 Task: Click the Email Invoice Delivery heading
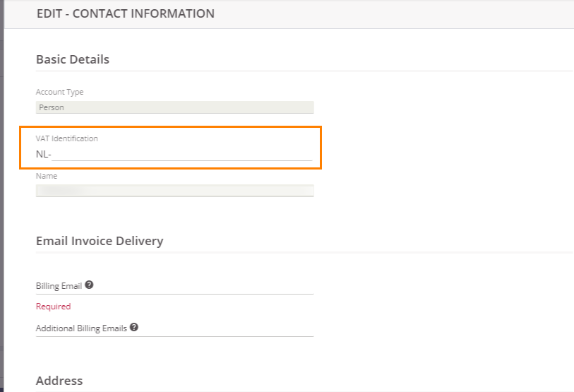click(x=100, y=241)
